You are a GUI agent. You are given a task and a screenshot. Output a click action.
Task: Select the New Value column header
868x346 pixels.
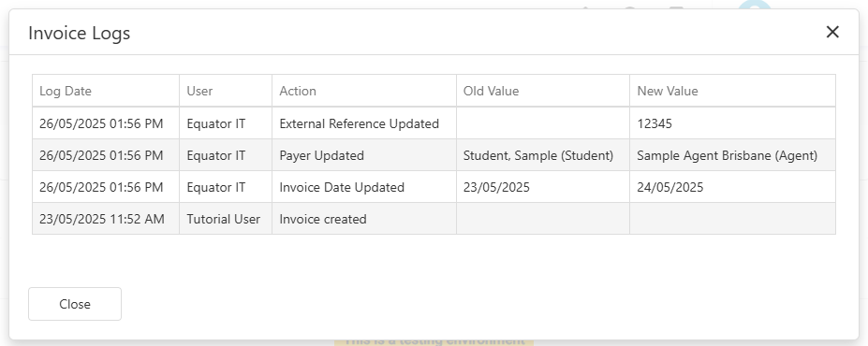pos(732,91)
